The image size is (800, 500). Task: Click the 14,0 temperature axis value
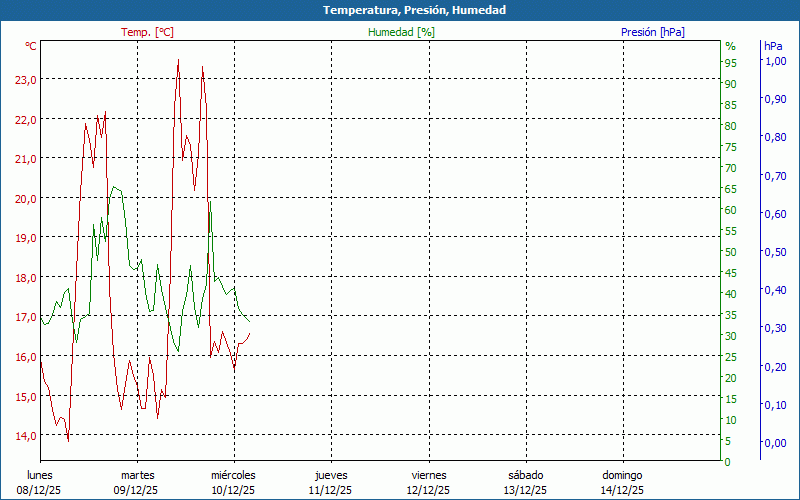[26, 435]
